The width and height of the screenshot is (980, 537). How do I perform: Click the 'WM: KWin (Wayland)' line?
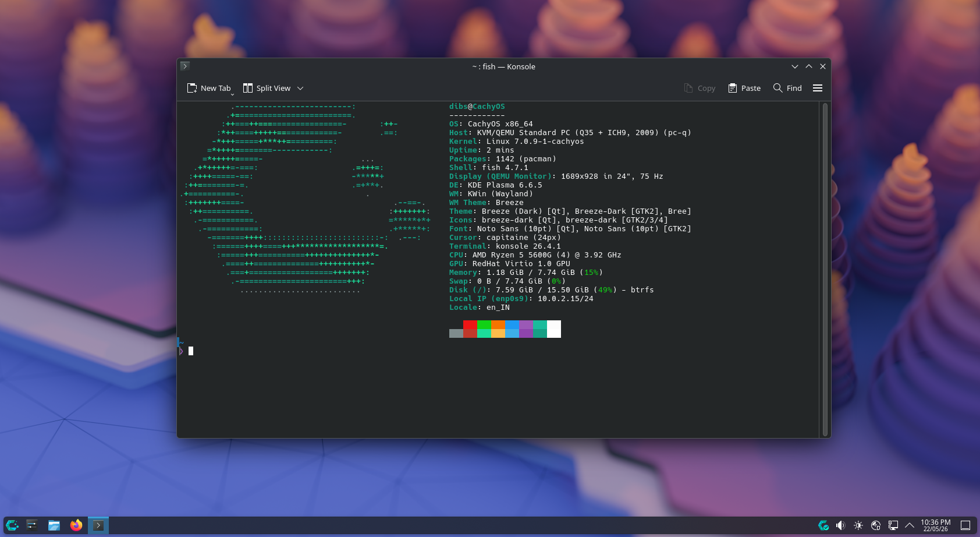click(491, 194)
